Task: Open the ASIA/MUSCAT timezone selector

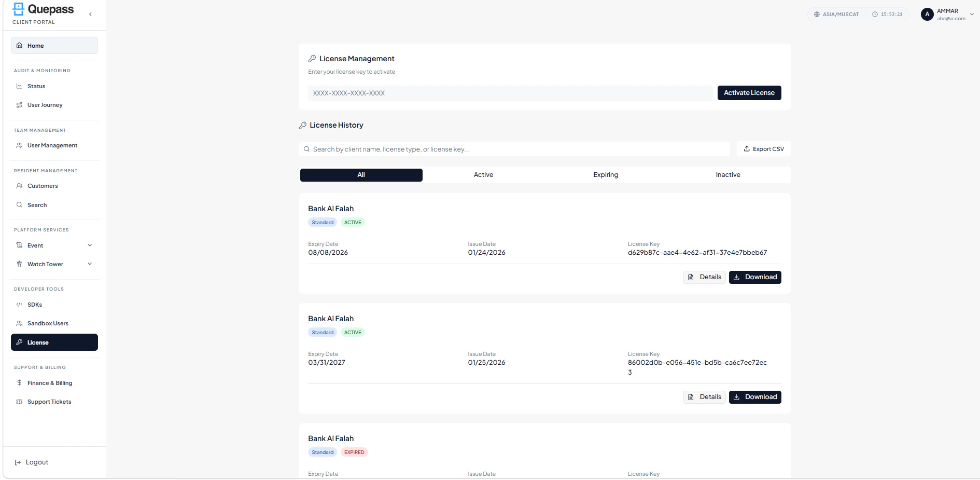Action: [x=836, y=15]
